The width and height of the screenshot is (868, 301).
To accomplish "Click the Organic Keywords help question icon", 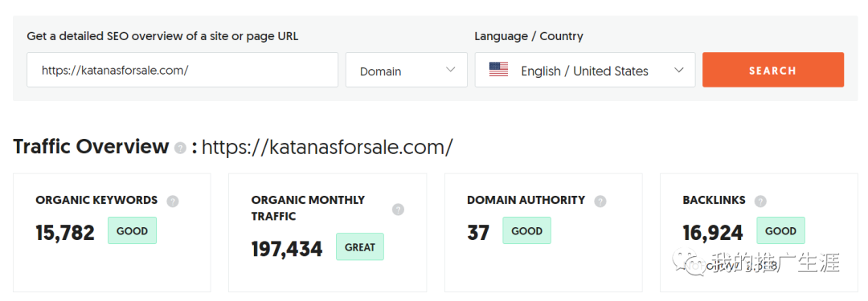I will (173, 201).
